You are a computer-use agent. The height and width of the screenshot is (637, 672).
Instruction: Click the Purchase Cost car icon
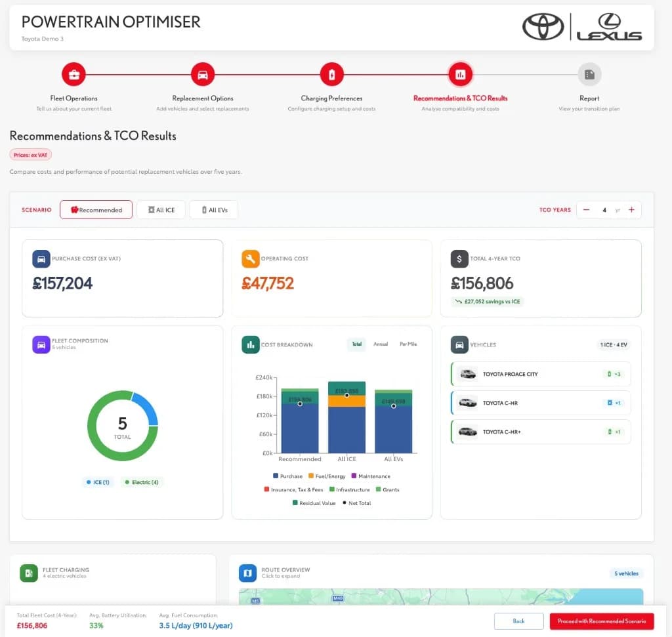(41, 258)
